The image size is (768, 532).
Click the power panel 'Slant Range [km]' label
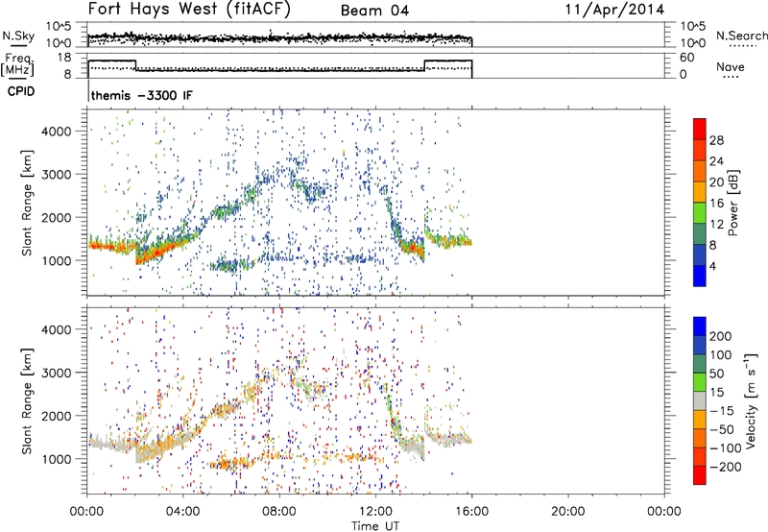pyautogui.click(x=27, y=203)
